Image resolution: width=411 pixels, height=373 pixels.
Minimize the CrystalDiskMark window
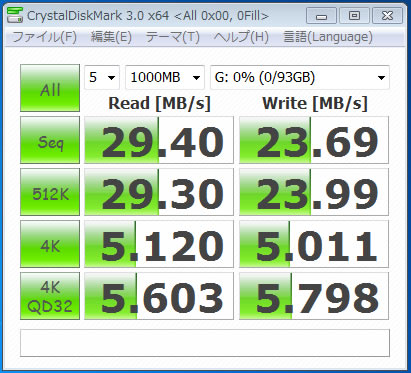pyautogui.click(x=321, y=16)
